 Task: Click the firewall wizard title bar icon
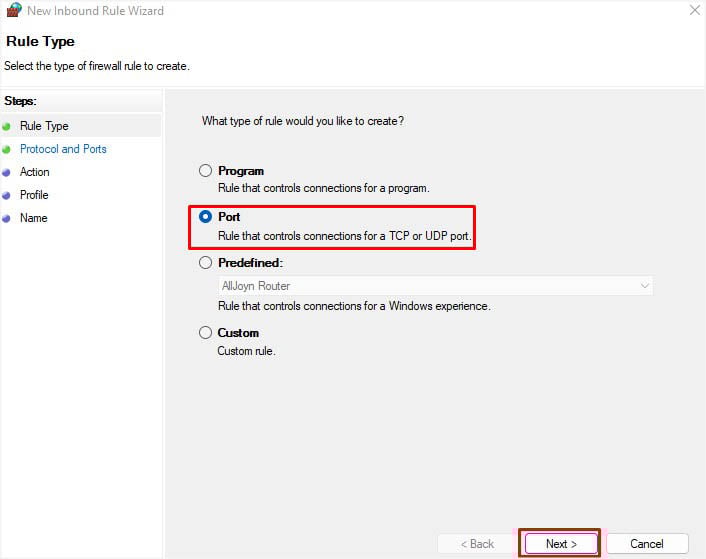(13, 11)
